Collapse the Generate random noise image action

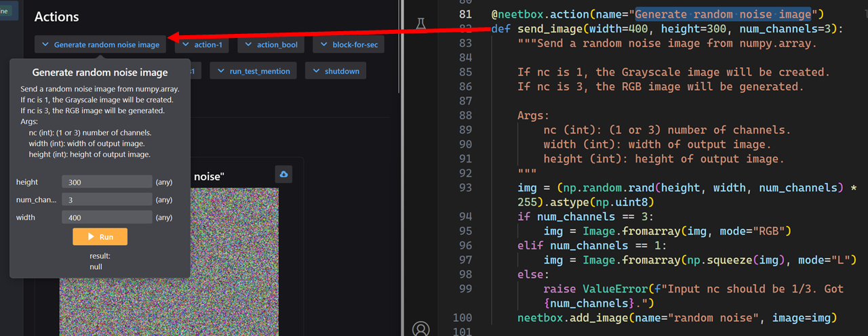100,45
